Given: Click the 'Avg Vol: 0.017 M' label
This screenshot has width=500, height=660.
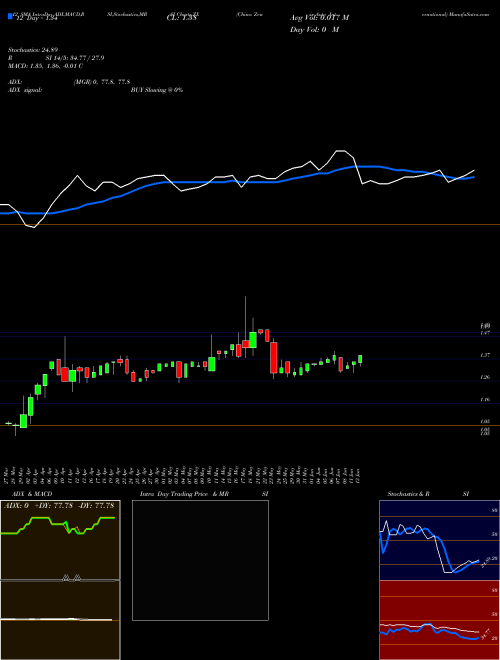Looking at the screenshot, I should pos(319,18).
